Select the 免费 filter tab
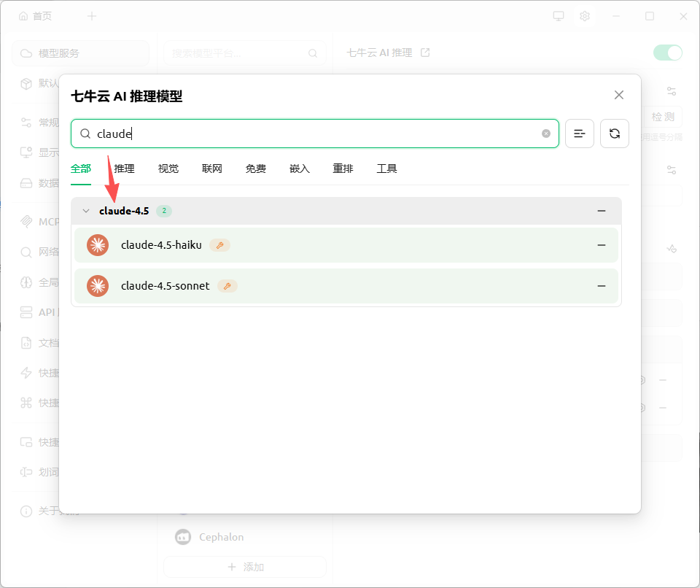700x588 pixels. point(256,169)
